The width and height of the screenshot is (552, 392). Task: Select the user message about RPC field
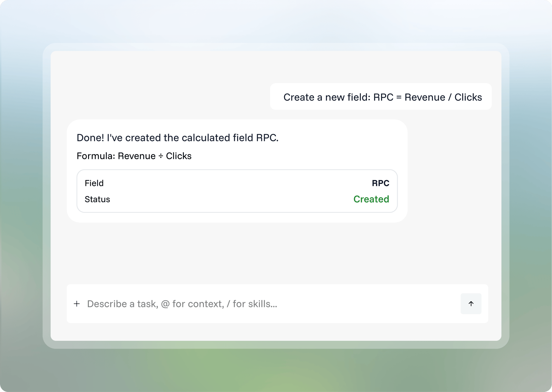pos(381,97)
